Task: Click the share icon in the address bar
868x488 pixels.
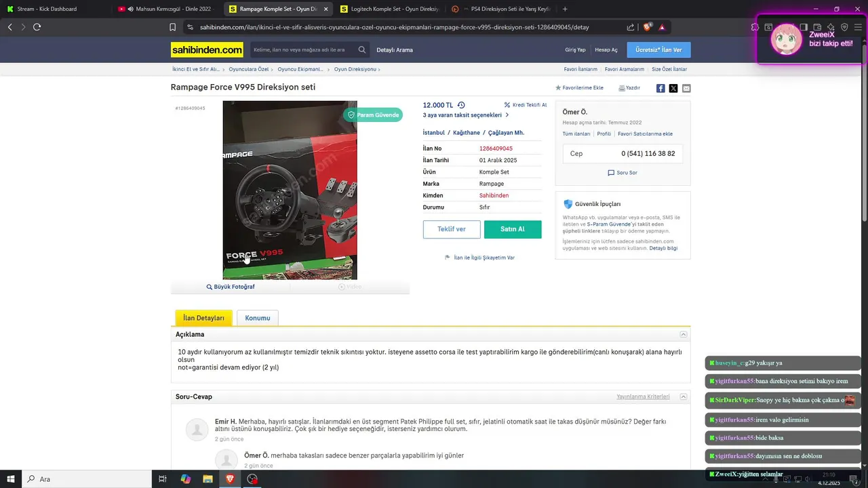Action: (x=631, y=27)
